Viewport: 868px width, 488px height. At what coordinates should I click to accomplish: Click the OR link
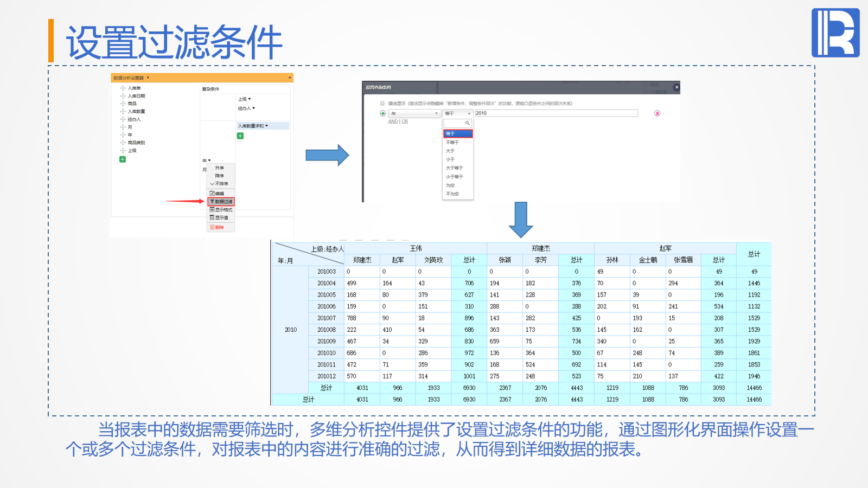[x=405, y=121]
